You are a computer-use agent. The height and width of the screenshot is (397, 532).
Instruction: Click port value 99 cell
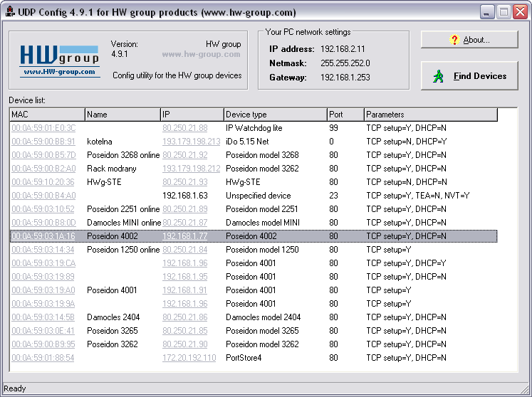pyautogui.click(x=333, y=128)
